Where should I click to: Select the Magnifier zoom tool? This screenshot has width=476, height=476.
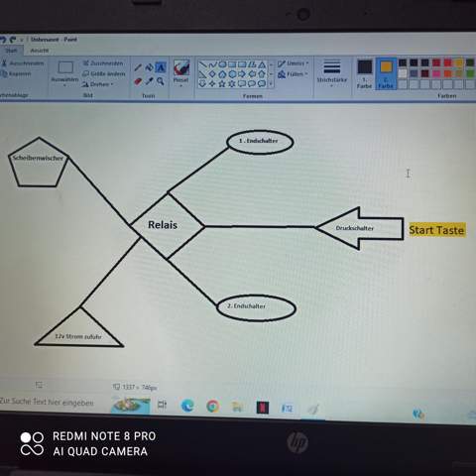coord(161,81)
